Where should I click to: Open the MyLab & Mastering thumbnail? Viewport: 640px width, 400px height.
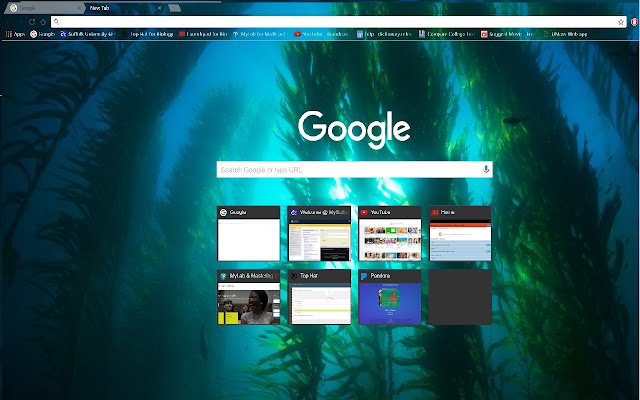pos(249,297)
